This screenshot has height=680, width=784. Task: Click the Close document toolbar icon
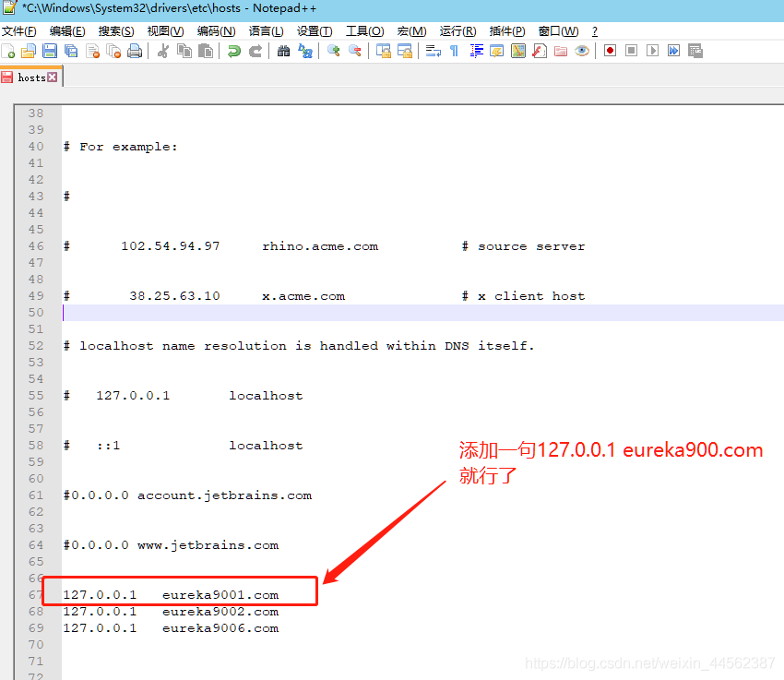coord(93,51)
